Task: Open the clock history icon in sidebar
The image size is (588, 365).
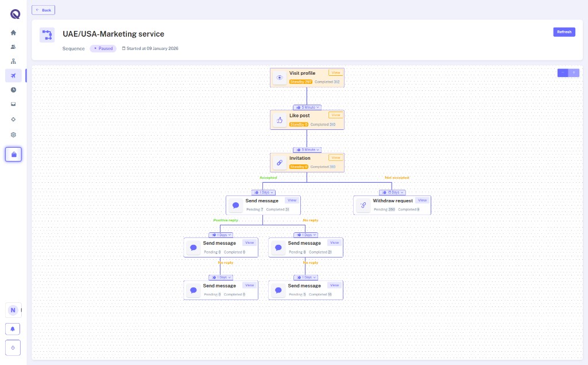Action: 13,90
